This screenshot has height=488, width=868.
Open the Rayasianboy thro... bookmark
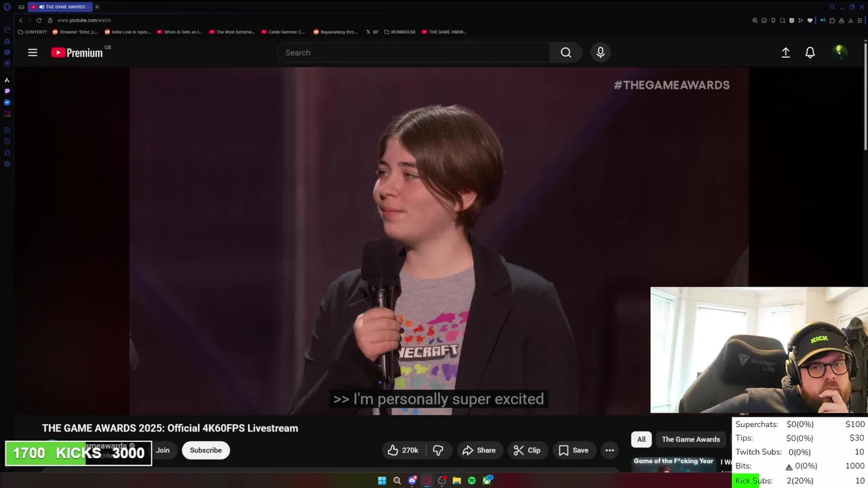(335, 32)
